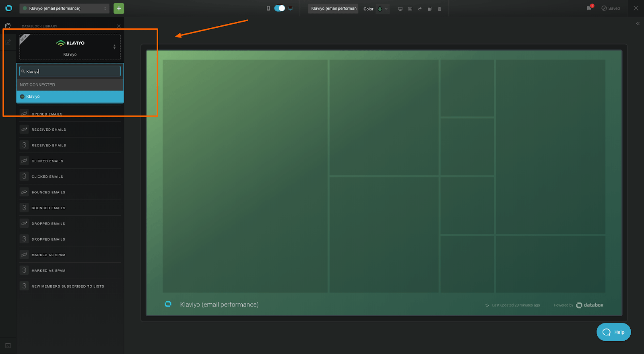Open the notifications flag with red badge
Viewport: 644px width, 354px height.
(x=590, y=8)
